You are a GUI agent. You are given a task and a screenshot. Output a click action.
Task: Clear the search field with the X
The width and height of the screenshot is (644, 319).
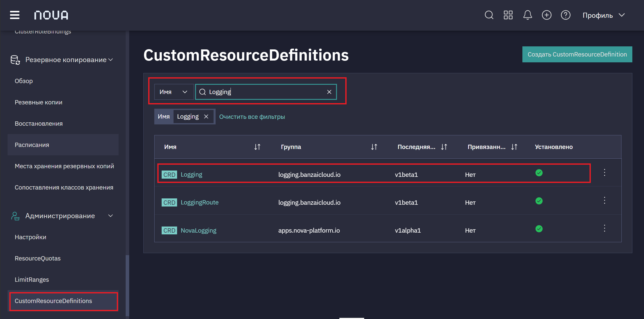click(x=329, y=92)
